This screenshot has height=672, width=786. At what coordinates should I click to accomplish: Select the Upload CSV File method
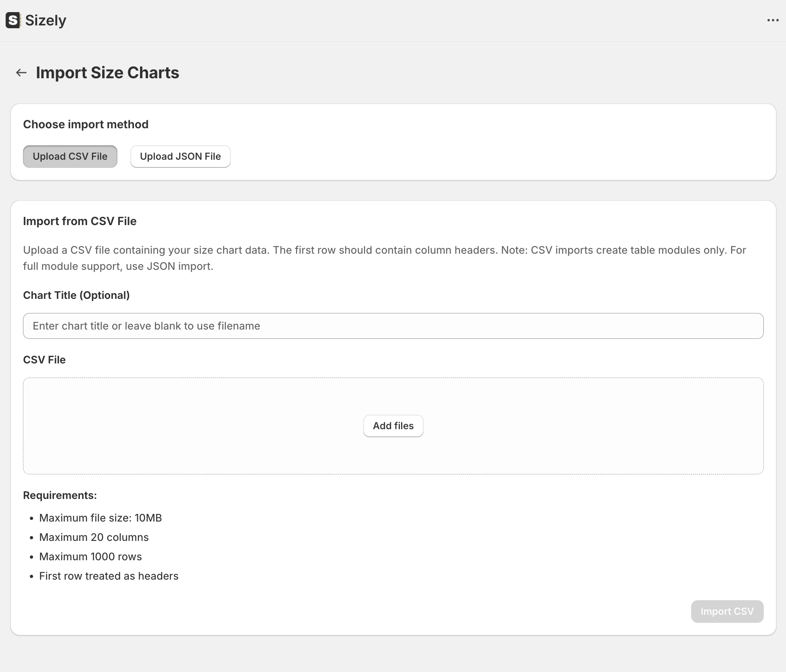point(70,157)
